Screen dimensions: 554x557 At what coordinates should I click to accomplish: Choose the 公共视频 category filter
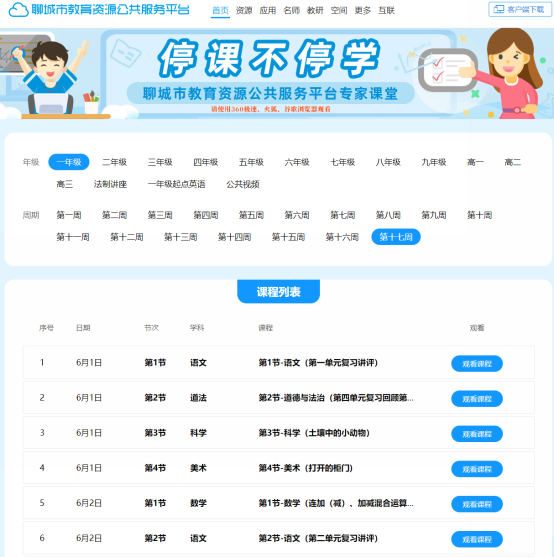tap(243, 184)
